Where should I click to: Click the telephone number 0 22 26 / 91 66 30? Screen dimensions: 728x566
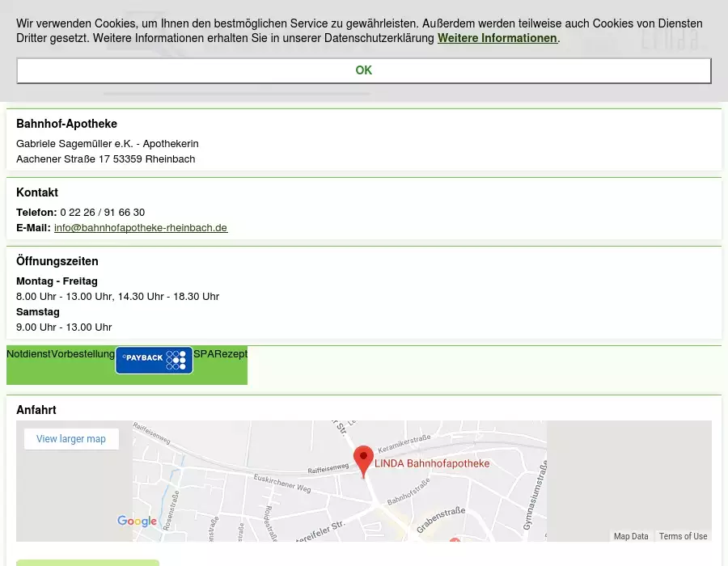click(103, 213)
